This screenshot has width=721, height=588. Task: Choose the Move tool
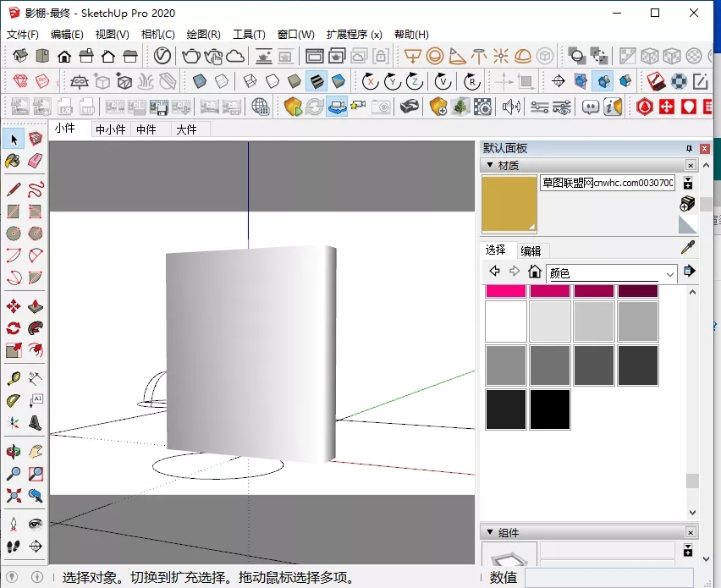click(x=14, y=307)
